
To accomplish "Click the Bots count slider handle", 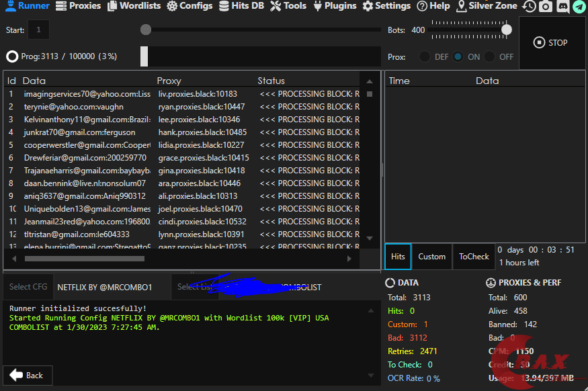I will tap(507, 30).
